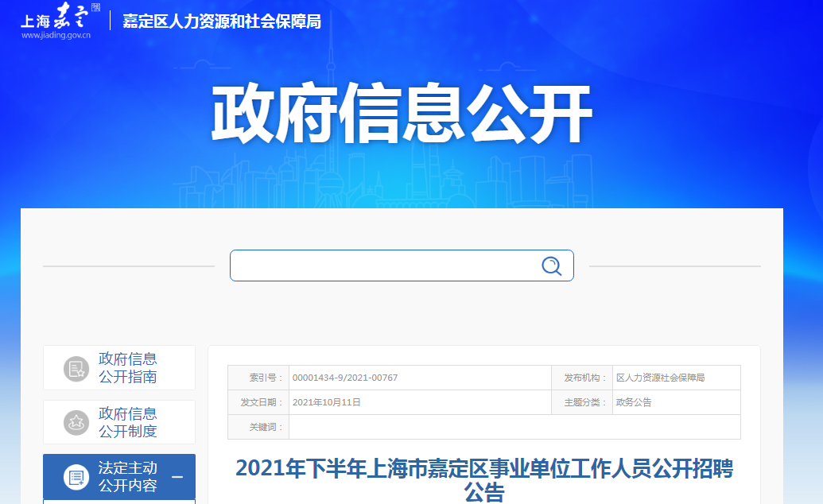Click the 发布机构 label
This screenshot has width=823, height=504.
coord(585,378)
